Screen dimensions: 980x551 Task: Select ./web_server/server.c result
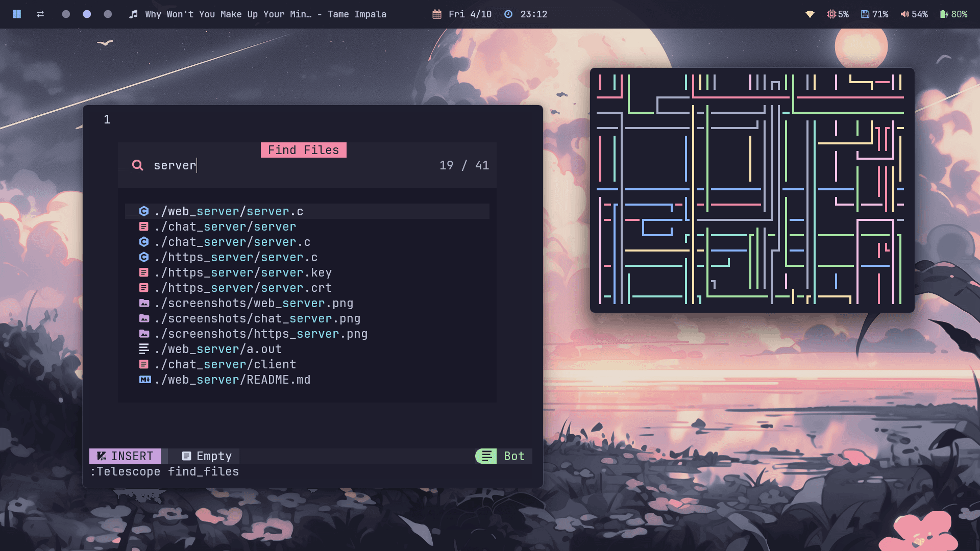(x=229, y=211)
